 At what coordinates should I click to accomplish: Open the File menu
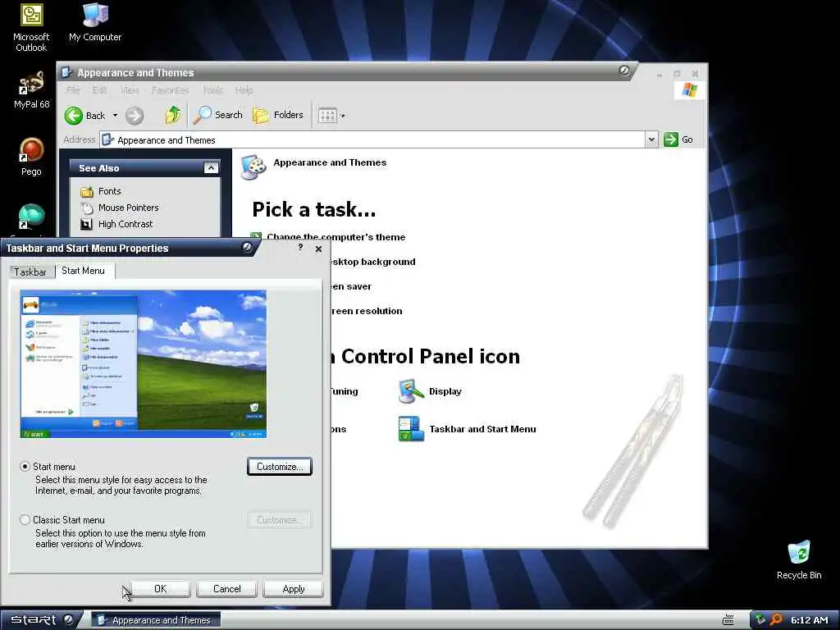[73, 90]
